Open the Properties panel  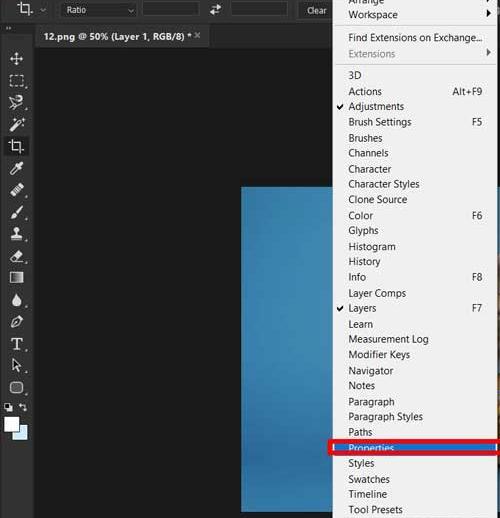(x=415, y=448)
